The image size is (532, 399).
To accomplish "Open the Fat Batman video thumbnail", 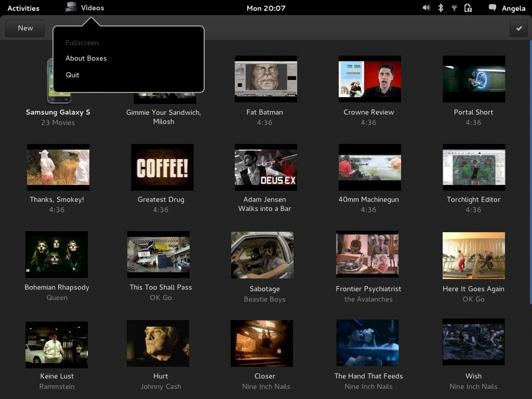I will click(266, 79).
